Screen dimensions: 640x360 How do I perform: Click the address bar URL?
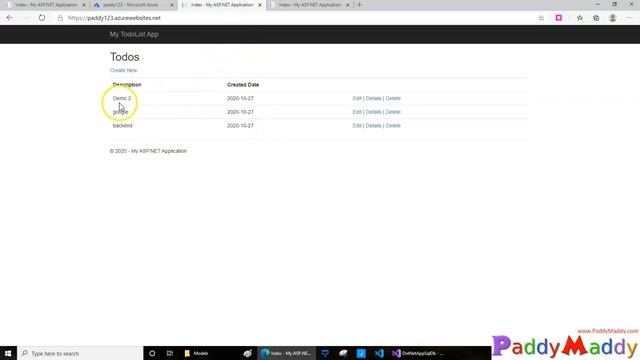(x=114, y=18)
